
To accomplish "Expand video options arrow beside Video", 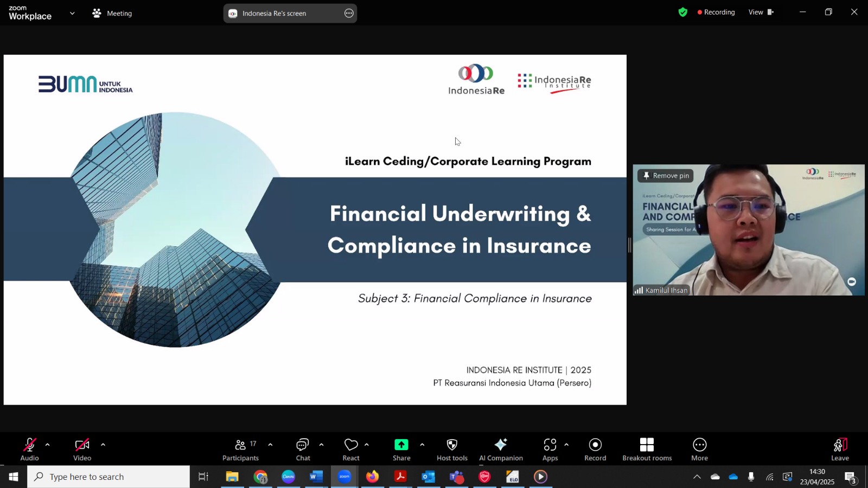I will [103, 445].
